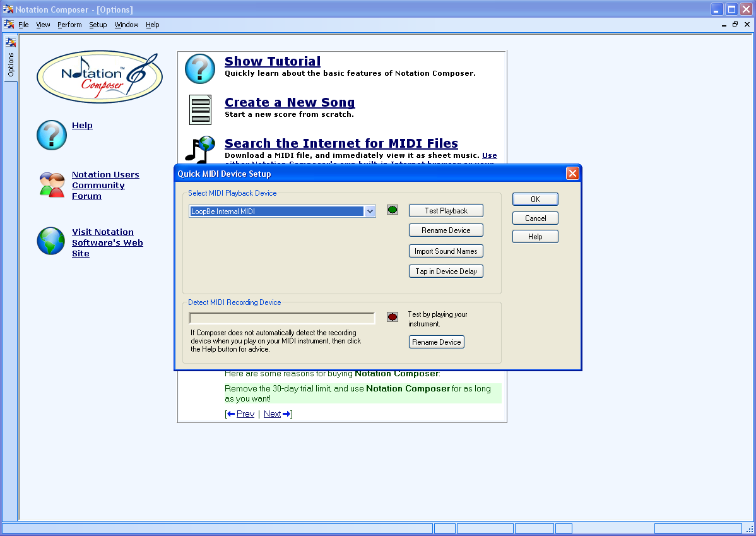
Task: Click Rename Device under playback device
Action: [x=446, y=230]
